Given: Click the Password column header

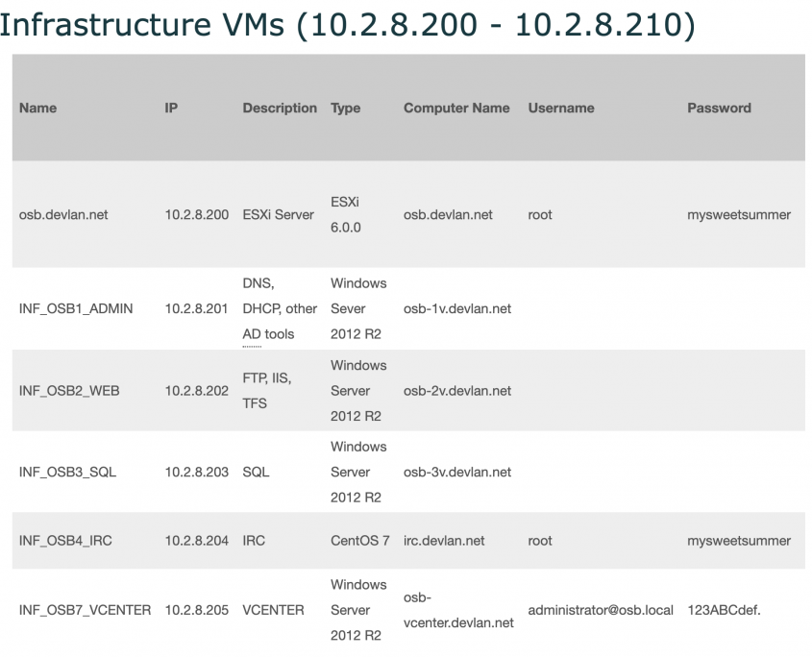Looking at the screenshot, I should (x=719, y=108).
